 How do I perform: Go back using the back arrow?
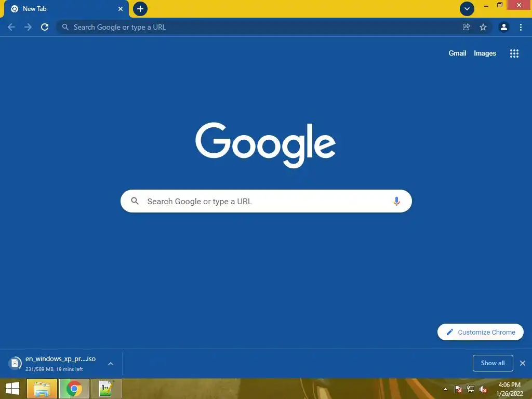(11, 27)
